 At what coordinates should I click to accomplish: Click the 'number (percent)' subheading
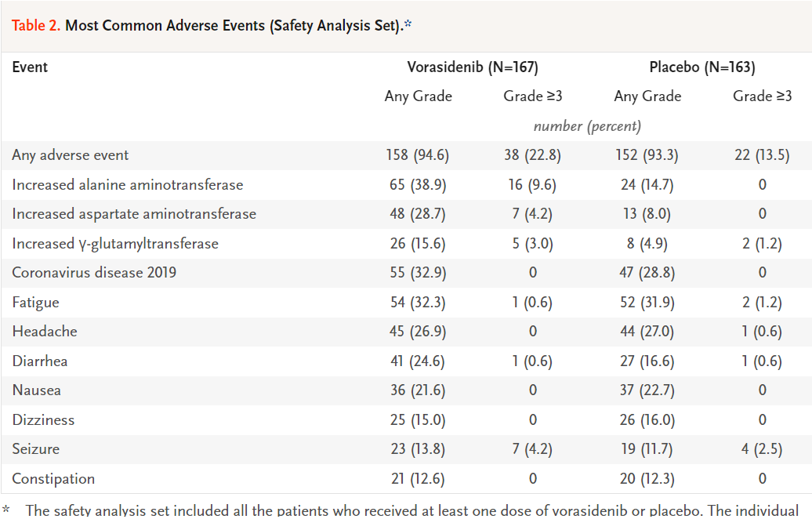[x=587, y=126]
